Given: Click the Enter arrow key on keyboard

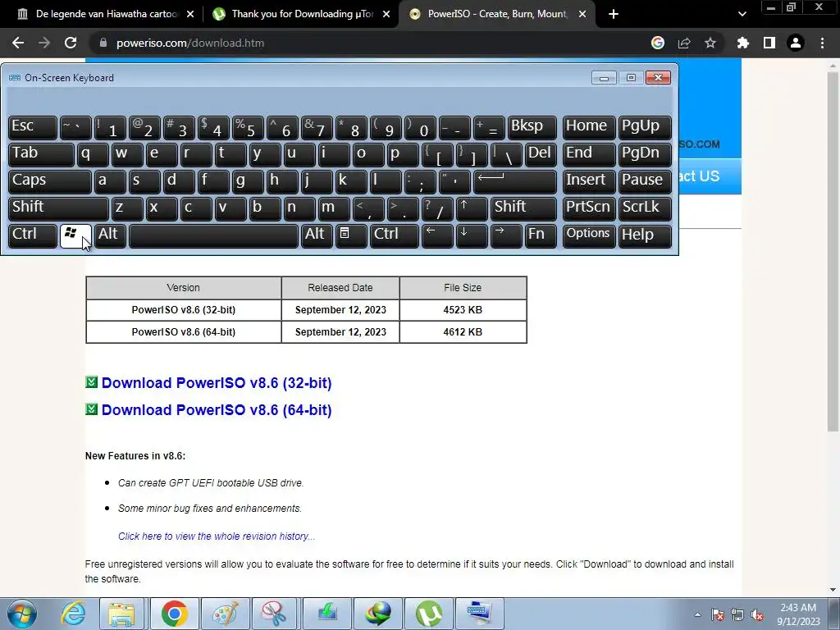Looking at the screenshot, I should pos(515,181).
